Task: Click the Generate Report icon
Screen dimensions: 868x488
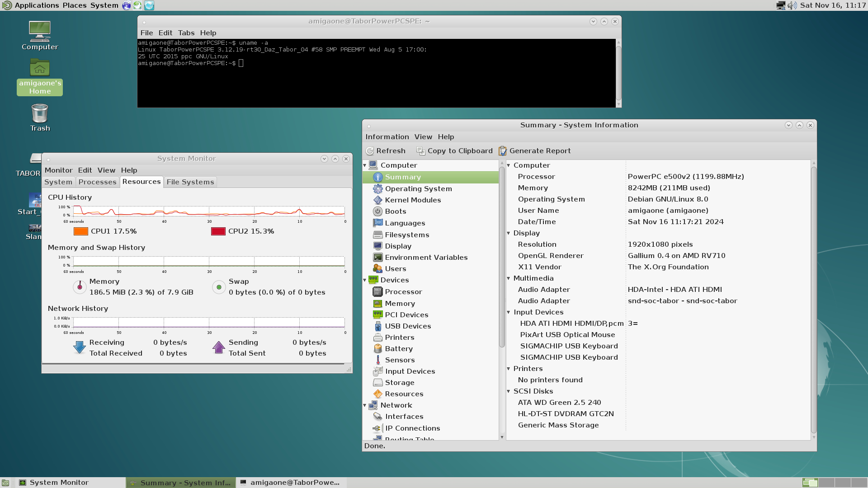Action: click(x=502, y=151)
